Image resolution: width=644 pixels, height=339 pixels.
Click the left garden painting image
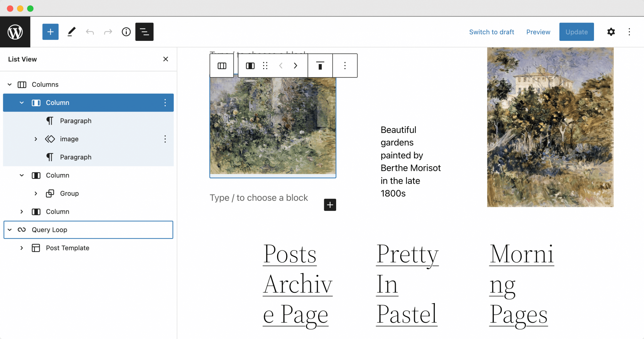click(x=273, y=126)
